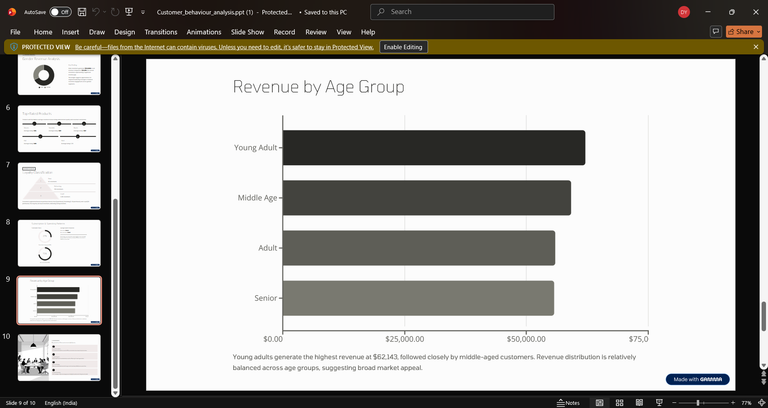Switch to Reading View icon

[x=639, y=403]
